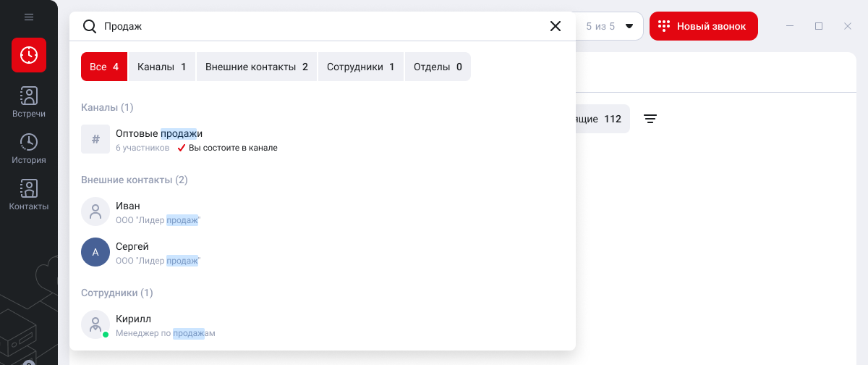Open employee Кирилл from results
Viewport: 868px width, 365px height.
pyautogui.click(x=133, y=324)
